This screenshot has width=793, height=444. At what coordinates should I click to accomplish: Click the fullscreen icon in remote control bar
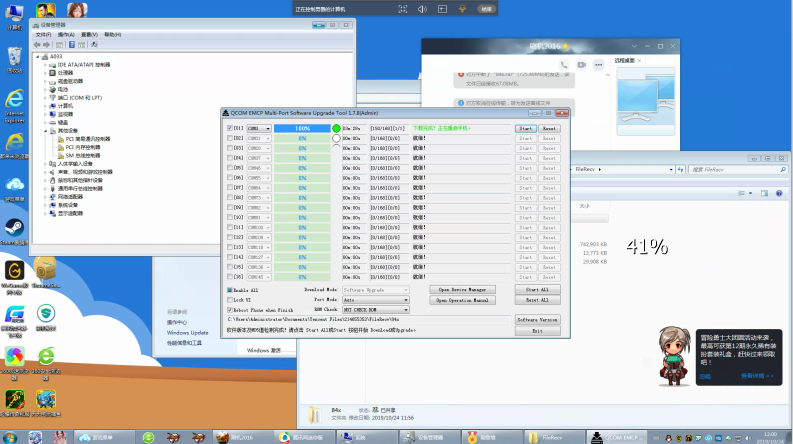(403, 9)
